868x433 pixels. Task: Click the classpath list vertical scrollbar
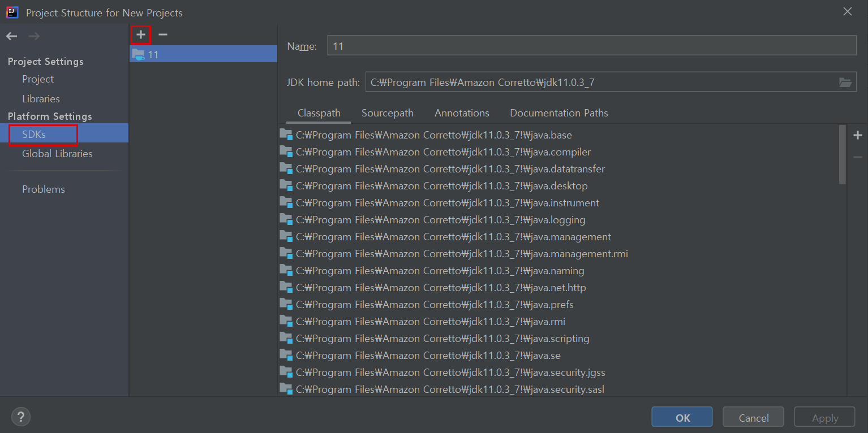[x=842, y=154]
